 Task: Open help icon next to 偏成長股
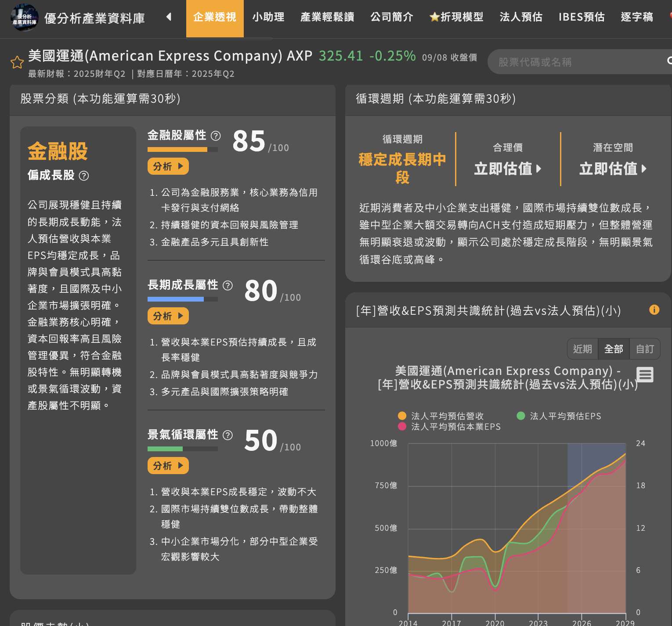pos(83,176)
